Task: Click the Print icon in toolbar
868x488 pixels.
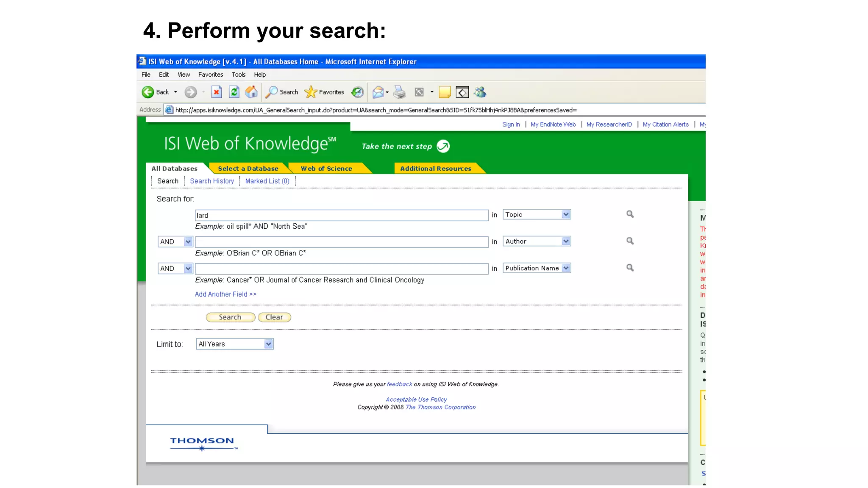Action: pyautogui.click(x=399, y=92)
